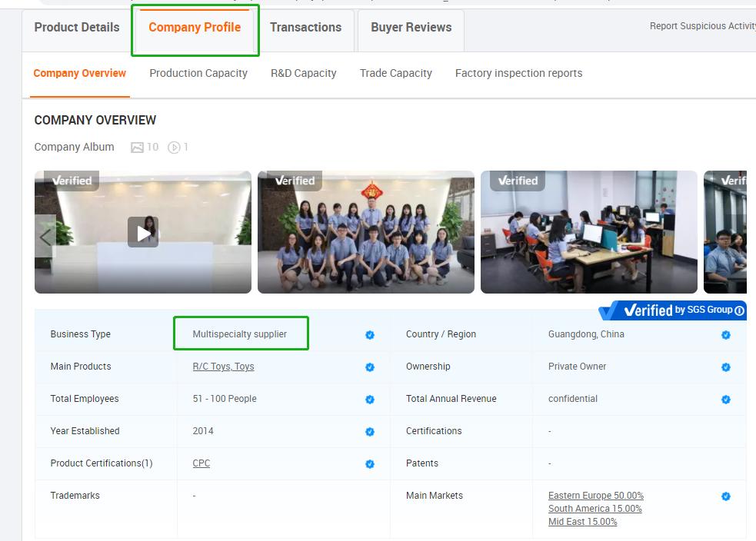Click verified badge next to Main Markets

[x=725, y=496]
